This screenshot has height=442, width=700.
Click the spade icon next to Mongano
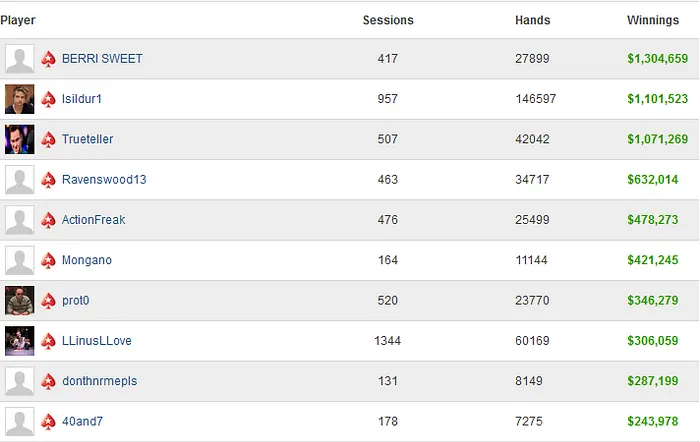(x=49, y=260)
